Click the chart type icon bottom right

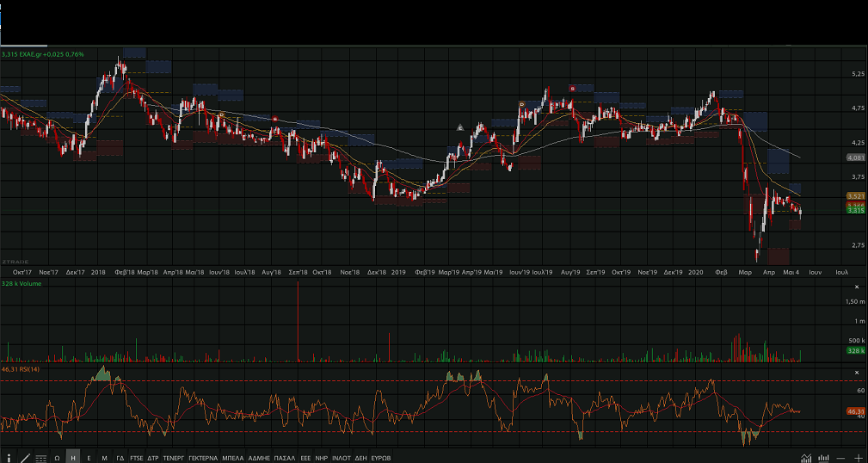coord(806,457)
